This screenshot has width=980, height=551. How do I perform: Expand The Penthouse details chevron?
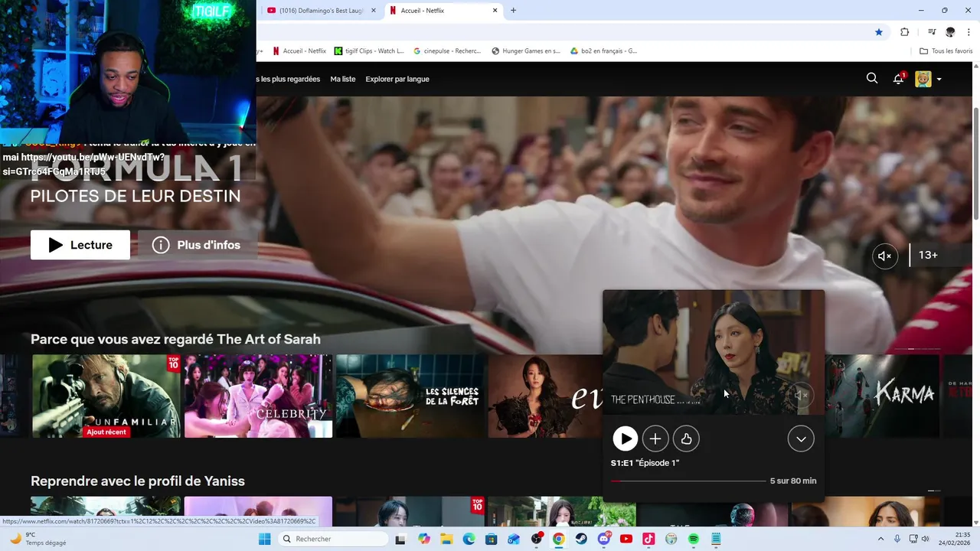click(x=801, y=439)
